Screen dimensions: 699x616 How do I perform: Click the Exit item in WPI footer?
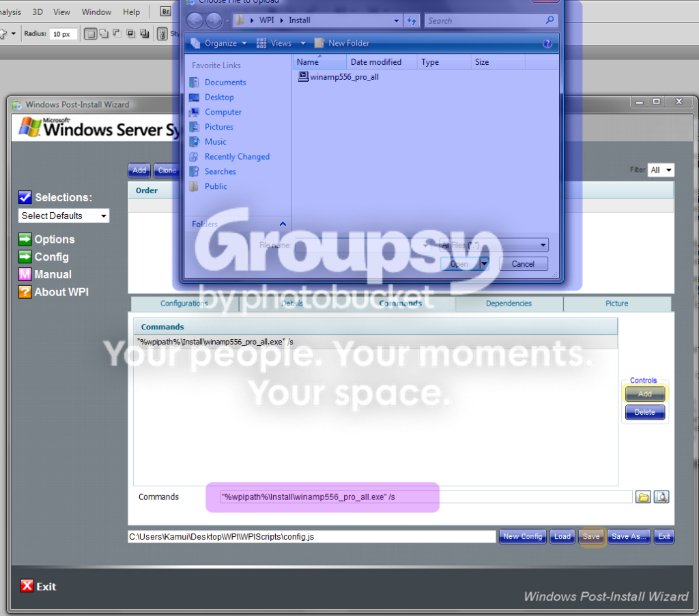tap(38, 586)
